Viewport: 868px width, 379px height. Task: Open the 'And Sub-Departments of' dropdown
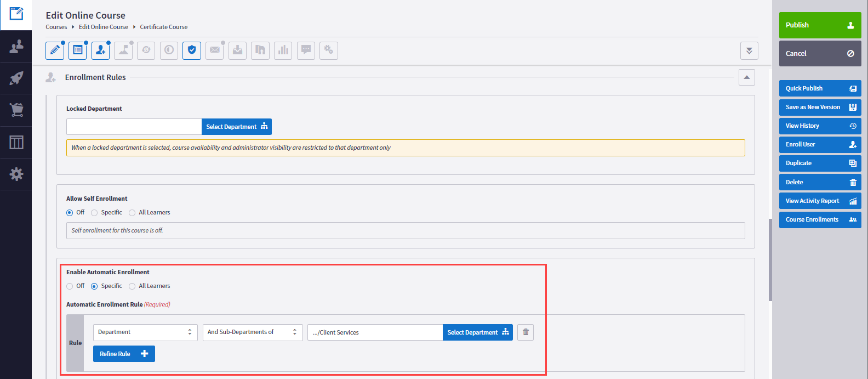click(253, 332)
